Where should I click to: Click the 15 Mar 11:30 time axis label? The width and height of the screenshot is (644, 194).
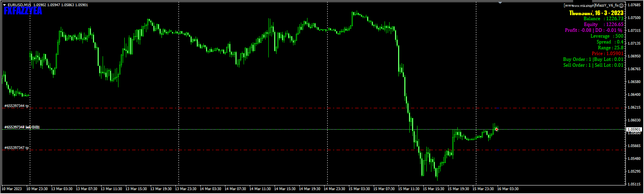pos(409,189)
